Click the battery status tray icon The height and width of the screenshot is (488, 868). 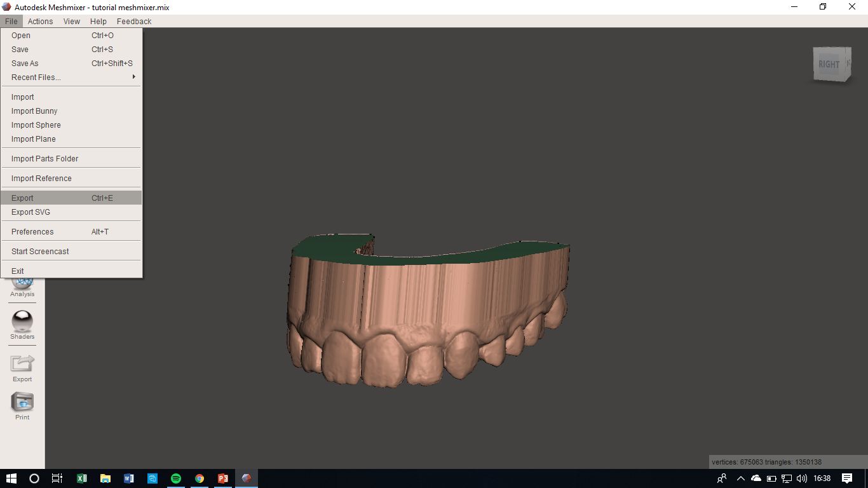(771, 478)
